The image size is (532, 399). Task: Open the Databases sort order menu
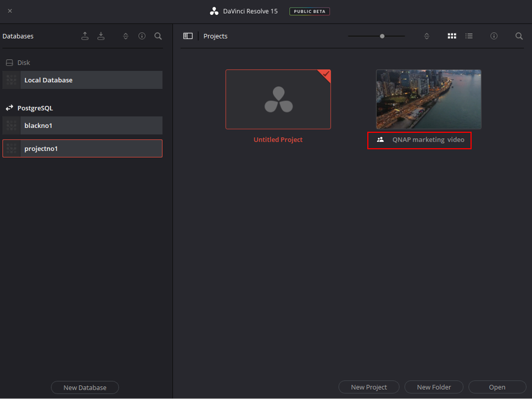click(126, 36)
